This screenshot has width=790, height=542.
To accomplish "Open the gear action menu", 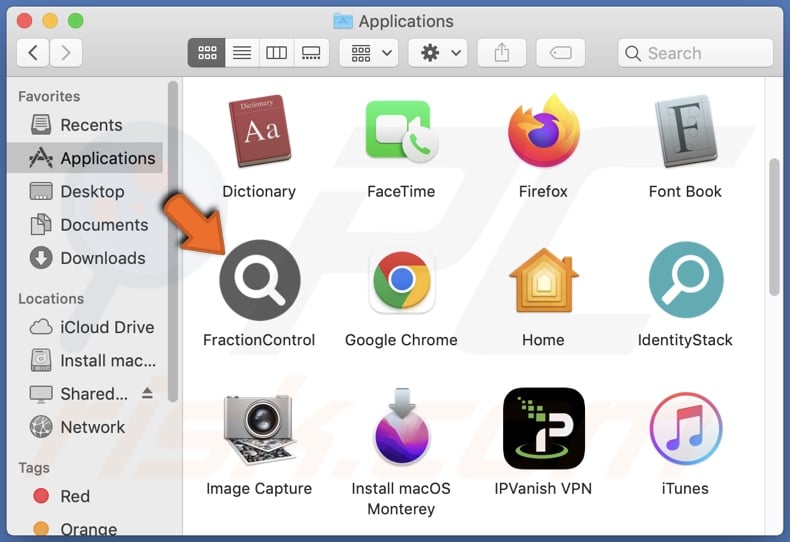I will click(x=438, y=53).
